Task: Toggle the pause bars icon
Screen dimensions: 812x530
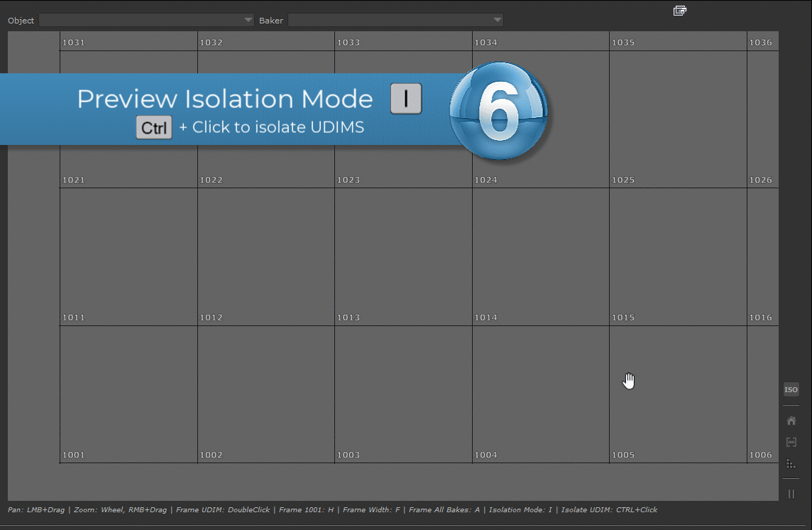Action: pyautogui.click(x=791, y=494)
